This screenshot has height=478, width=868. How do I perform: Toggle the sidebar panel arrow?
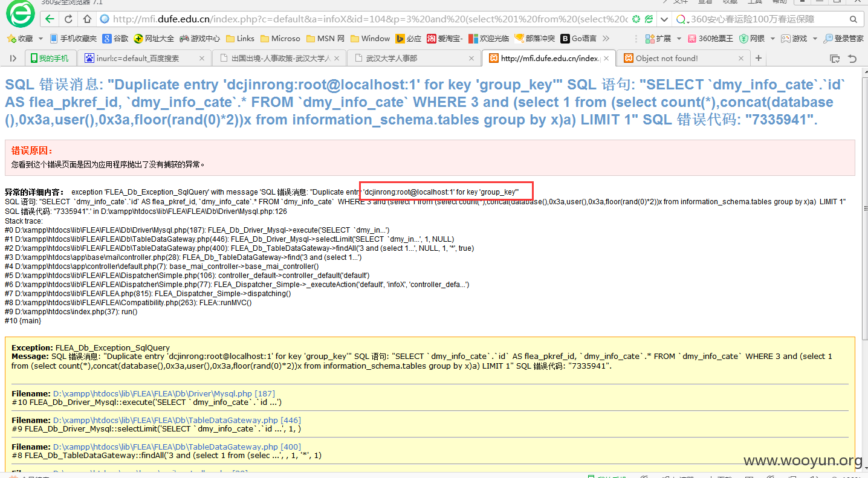tap(13, 59)
